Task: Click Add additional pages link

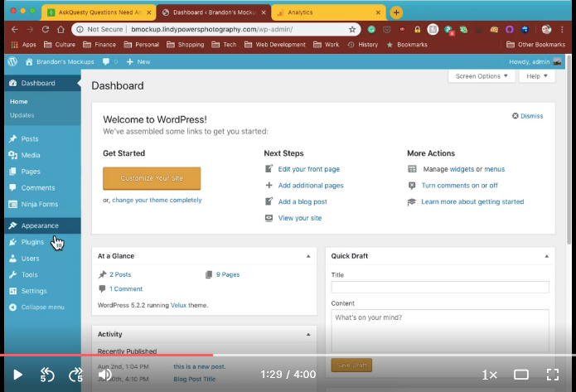Action: pos(311,186)
